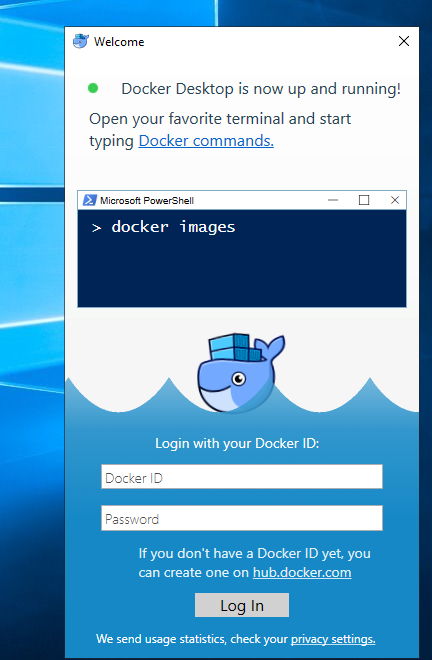
Task: Click the X icon of PowerShell illustration
Action: click(395, 200)
